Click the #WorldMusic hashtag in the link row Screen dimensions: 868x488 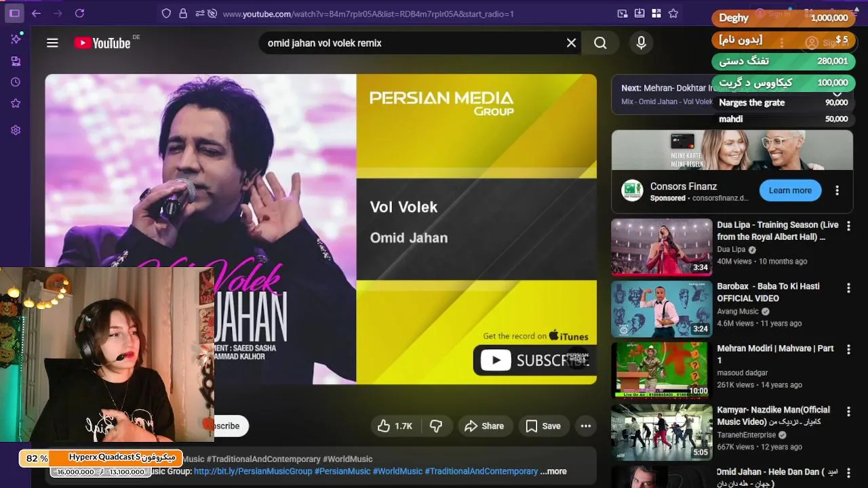397,471
